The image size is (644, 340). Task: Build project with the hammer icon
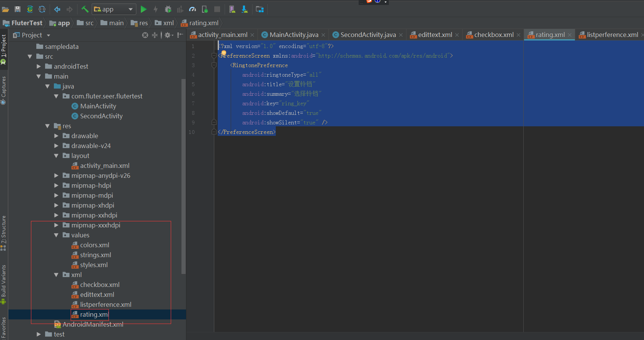coord(85,9)
